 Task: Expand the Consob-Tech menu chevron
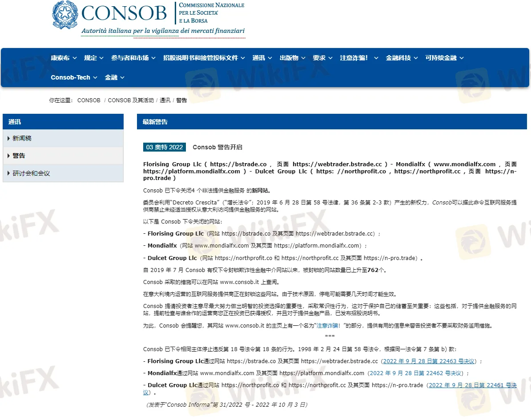(95, 78)
